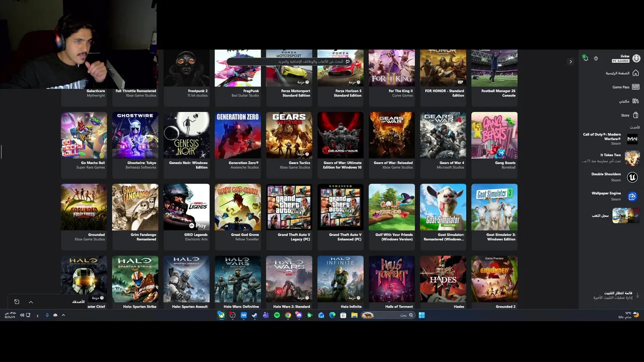Open Halo: Spartan Assault tile
This screenshot has height=362, width=644.
pyautogui.click(x=187, y=282)
